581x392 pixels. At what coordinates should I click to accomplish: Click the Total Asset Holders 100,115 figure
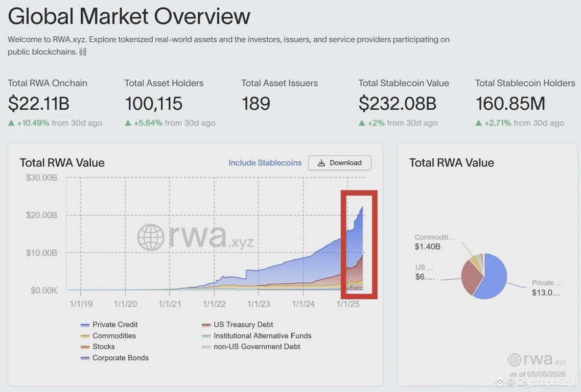153,103
